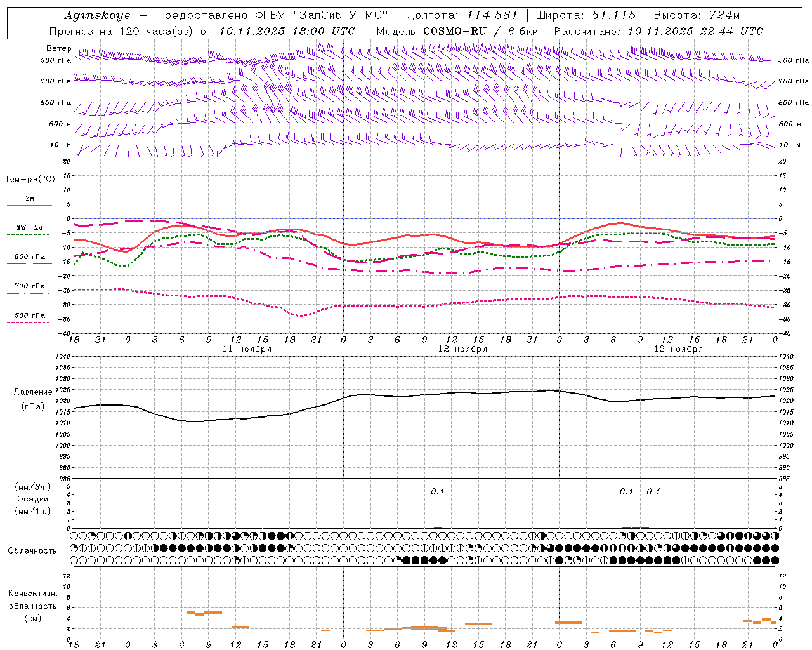This screenshot has width=812, height=650.
Task: Click the "Ветер" wind panel label
Action: [58, 48]
